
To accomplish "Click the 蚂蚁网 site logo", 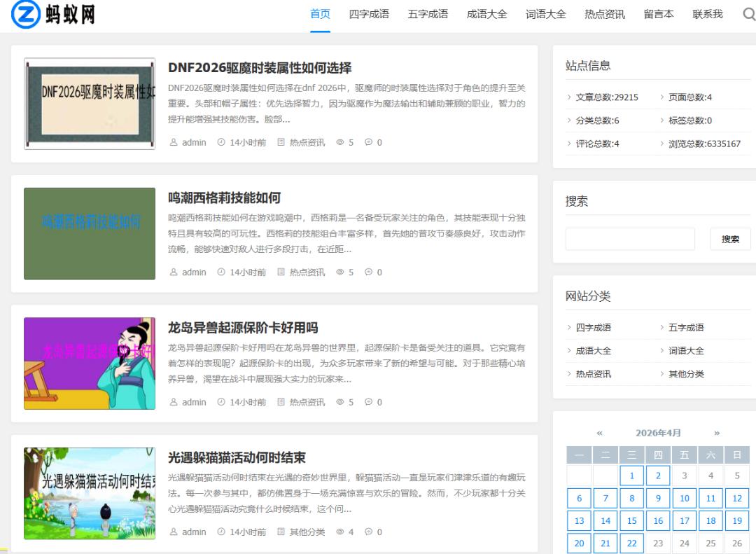I will coord(54,14).
